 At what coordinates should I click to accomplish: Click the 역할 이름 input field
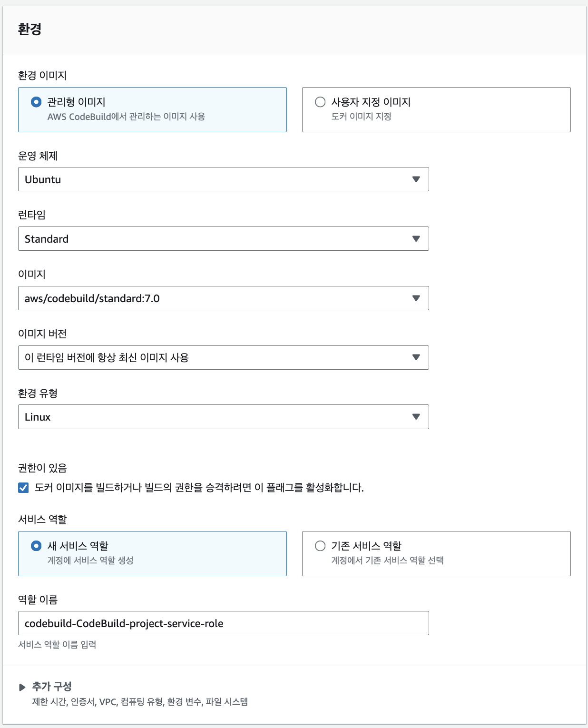(x=223, y=623)
